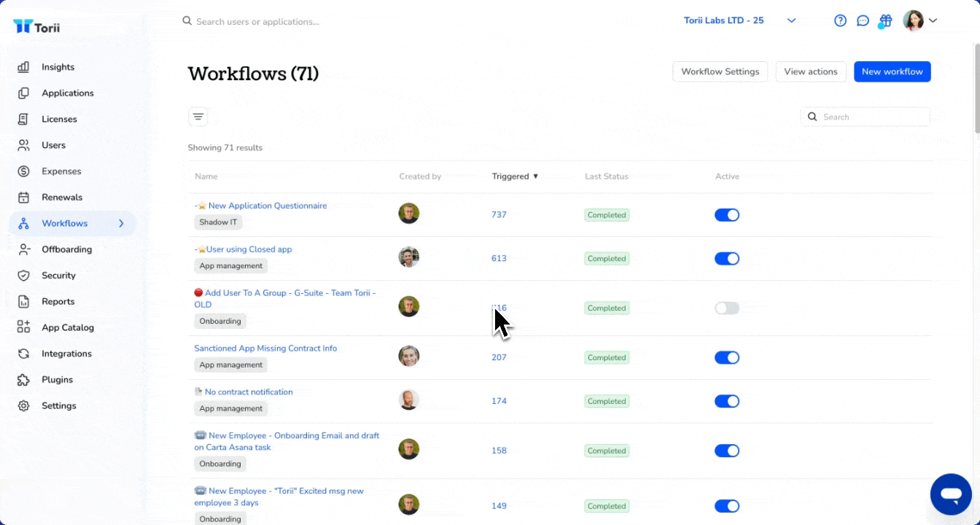The image size is (980, 525).
Task: Click Completed status of triggered 174 row
Action: (607, 401)
